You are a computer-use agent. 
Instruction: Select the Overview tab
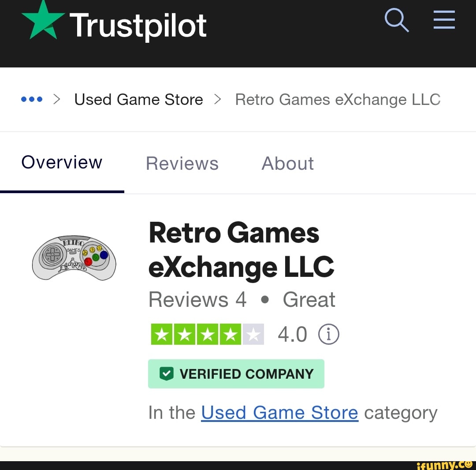pos(61,162)
